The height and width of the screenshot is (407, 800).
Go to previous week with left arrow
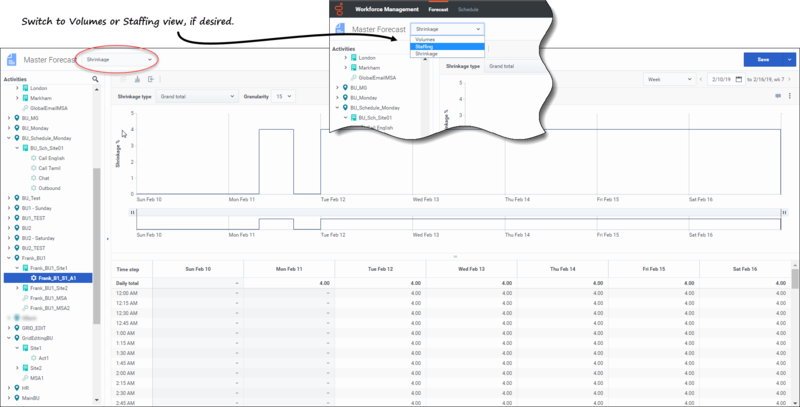click(700, 78)
